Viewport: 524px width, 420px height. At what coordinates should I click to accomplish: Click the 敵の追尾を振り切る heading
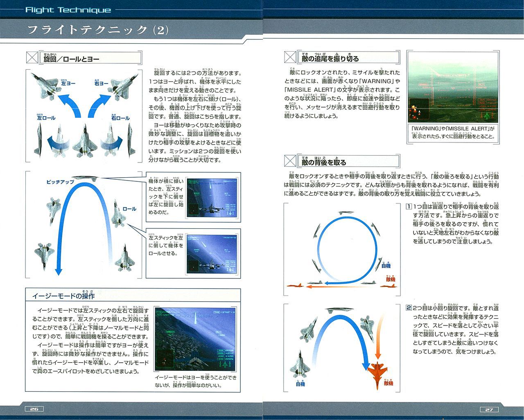point(330,59)
